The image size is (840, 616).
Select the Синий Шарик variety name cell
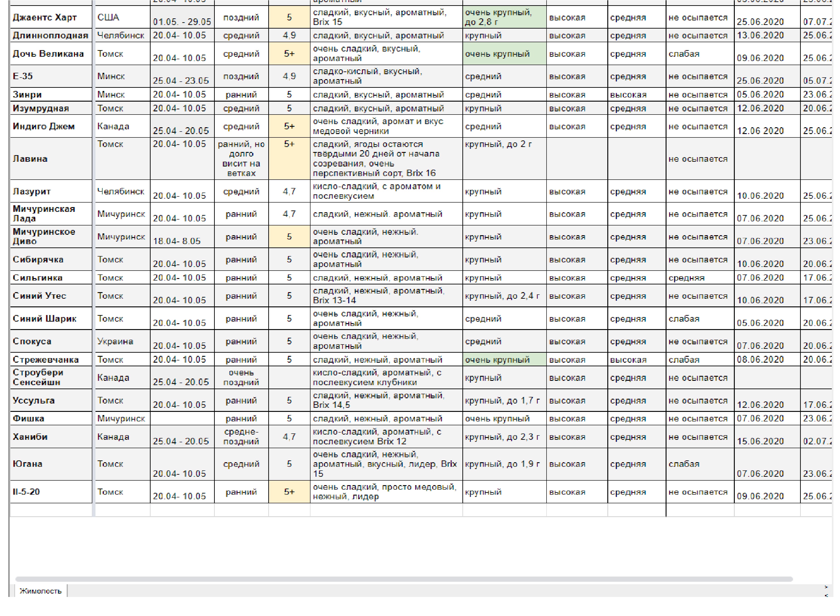coord(51,318)
